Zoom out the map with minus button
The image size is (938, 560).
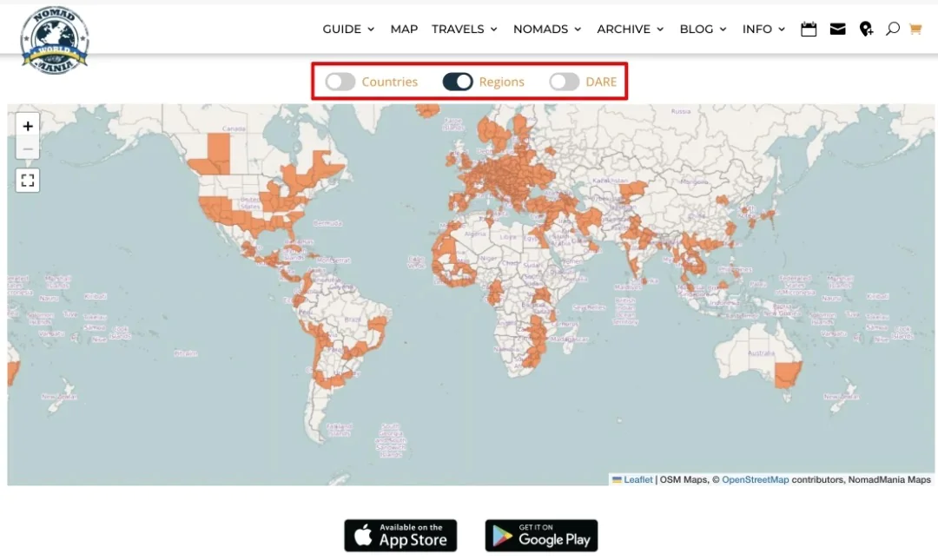(28, 149)
